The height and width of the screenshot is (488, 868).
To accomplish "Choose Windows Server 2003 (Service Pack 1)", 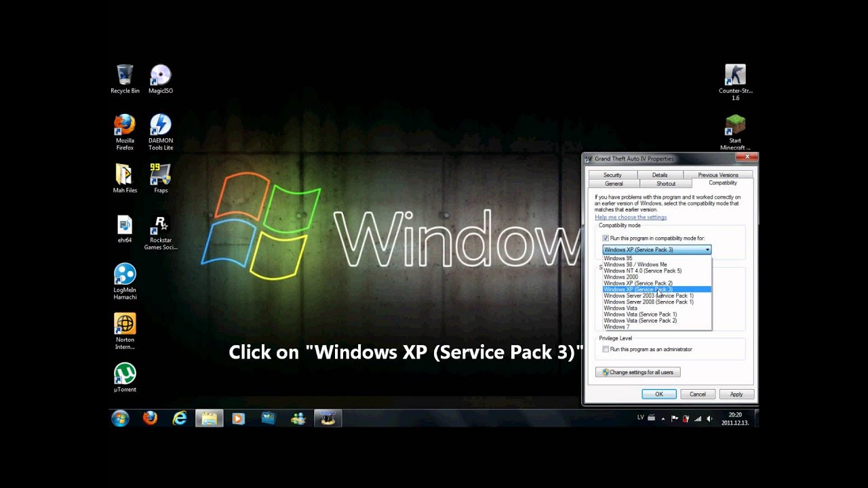I will pyautogui.click(x=656, y=296).
